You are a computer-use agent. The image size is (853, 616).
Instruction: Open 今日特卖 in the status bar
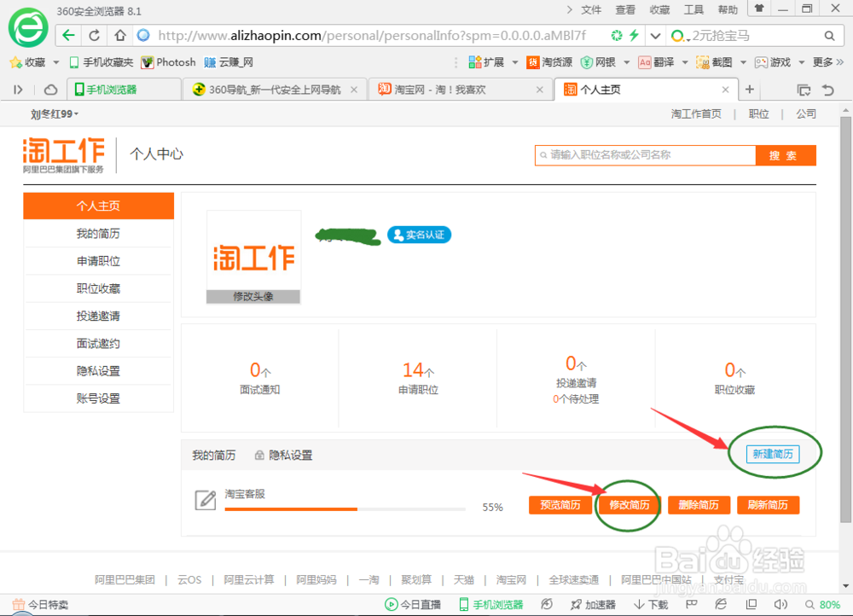(x=40, y=605)
